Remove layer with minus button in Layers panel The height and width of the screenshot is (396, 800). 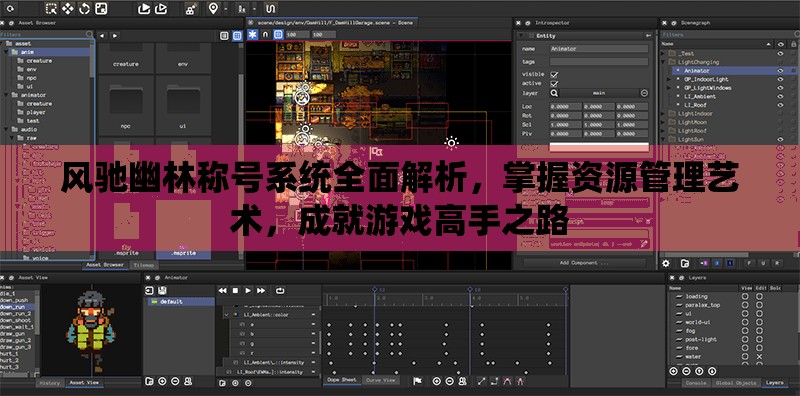[x=686, y=371]
